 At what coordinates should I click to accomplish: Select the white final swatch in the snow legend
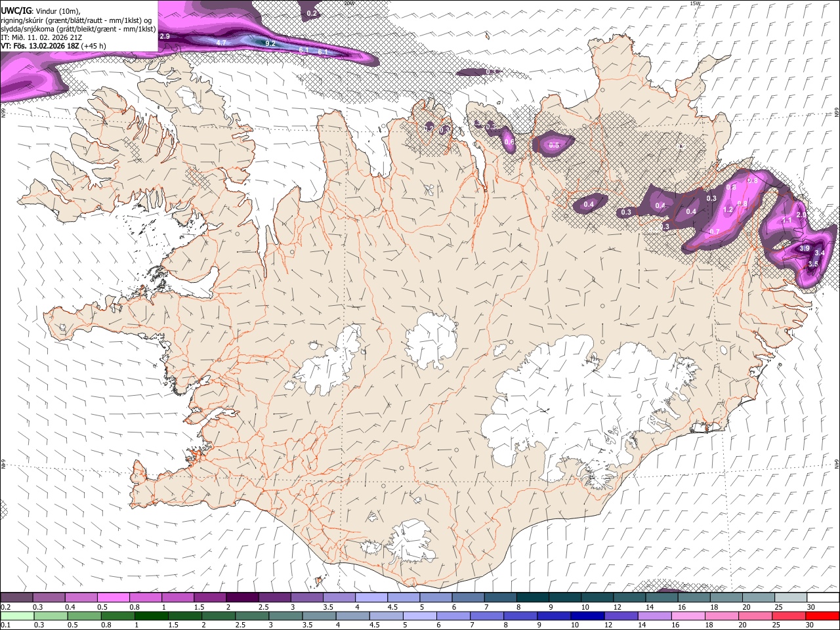click(x=823, y=597)
